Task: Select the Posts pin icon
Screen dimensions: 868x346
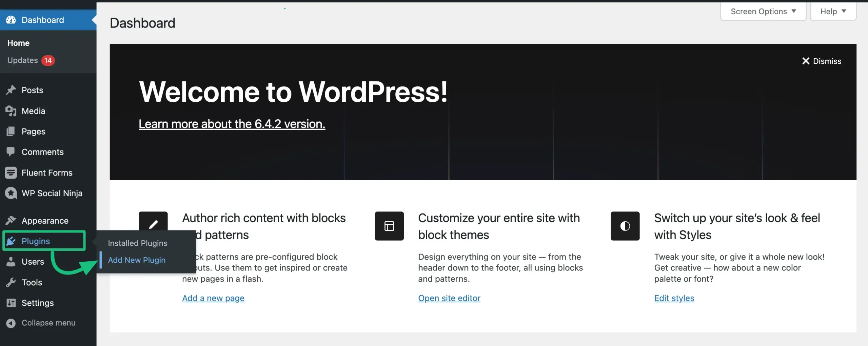Action: (x=11, y=90)
